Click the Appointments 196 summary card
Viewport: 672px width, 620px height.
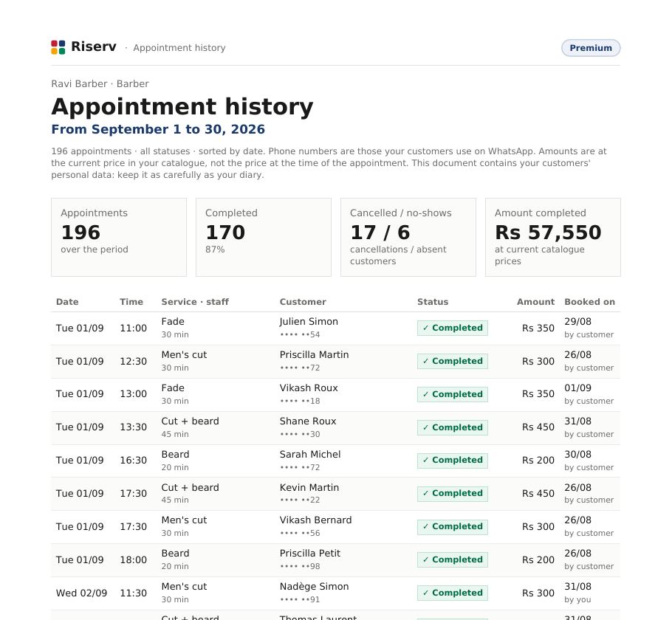click(119, 237)
